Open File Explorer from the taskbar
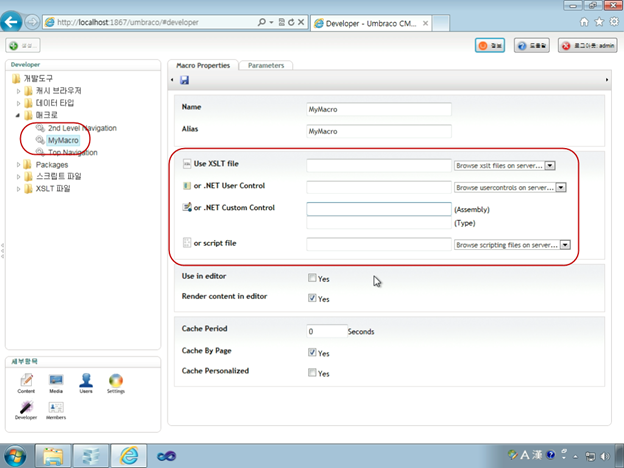 tap(53, 456)
